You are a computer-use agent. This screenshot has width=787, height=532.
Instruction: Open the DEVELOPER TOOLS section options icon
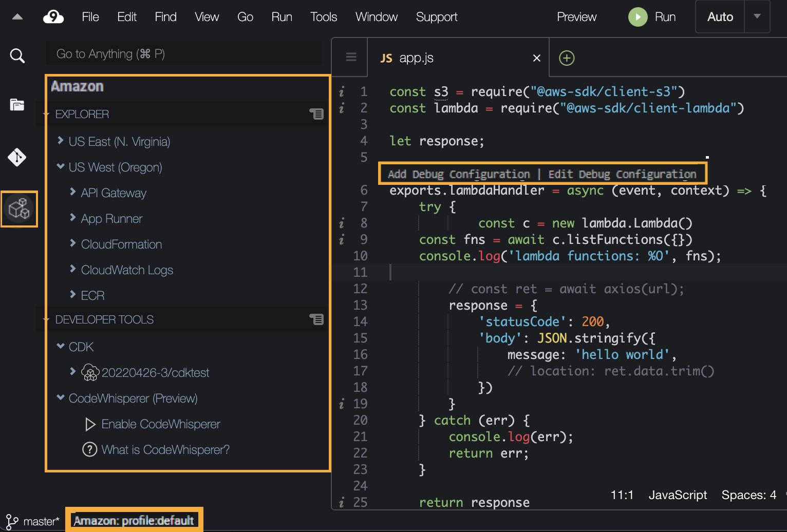[x=316, y=319]
